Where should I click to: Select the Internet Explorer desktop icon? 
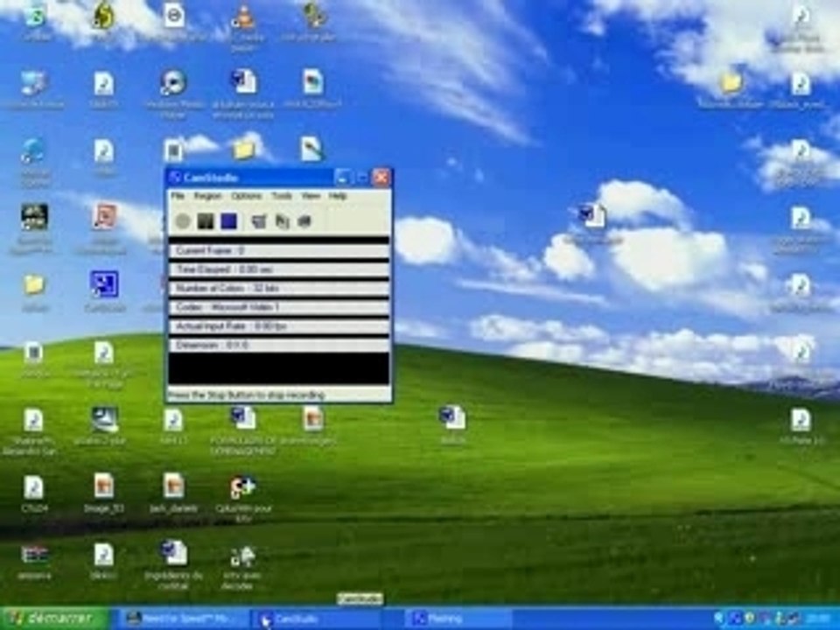tap(33, 151)
